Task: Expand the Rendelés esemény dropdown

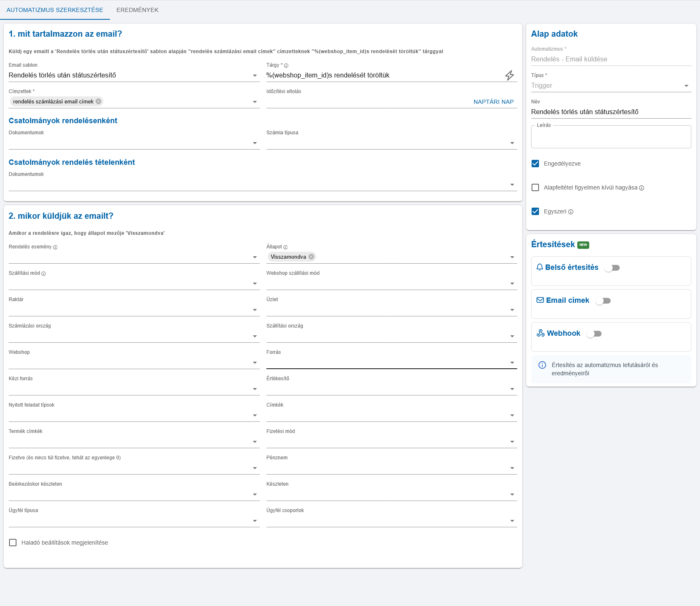Action: [x=134, y=257]
